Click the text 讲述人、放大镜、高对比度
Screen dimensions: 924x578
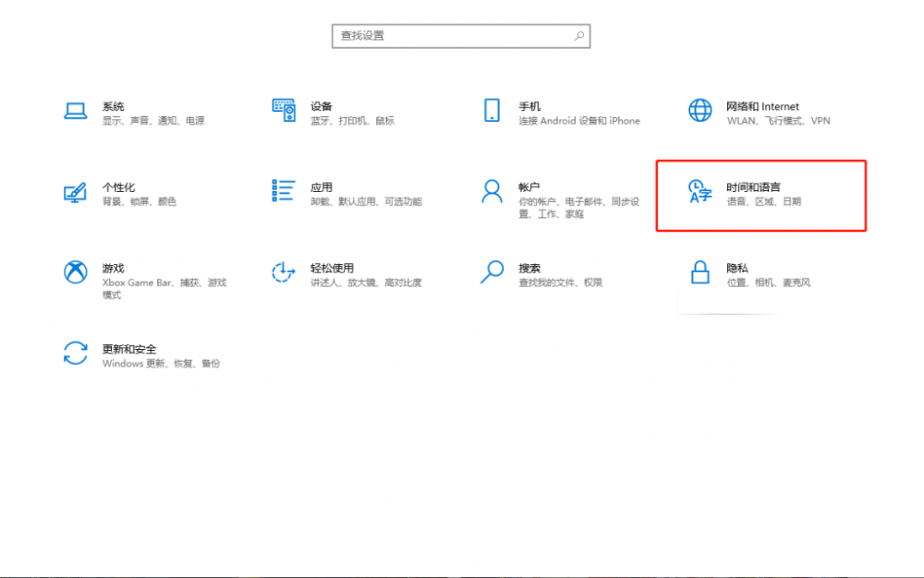[366, 283]
